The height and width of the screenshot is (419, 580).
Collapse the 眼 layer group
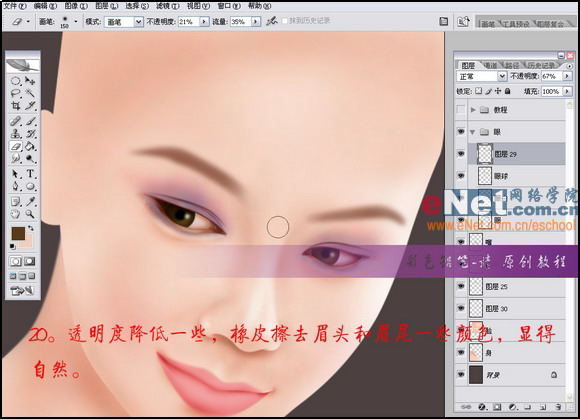(472, 132)
